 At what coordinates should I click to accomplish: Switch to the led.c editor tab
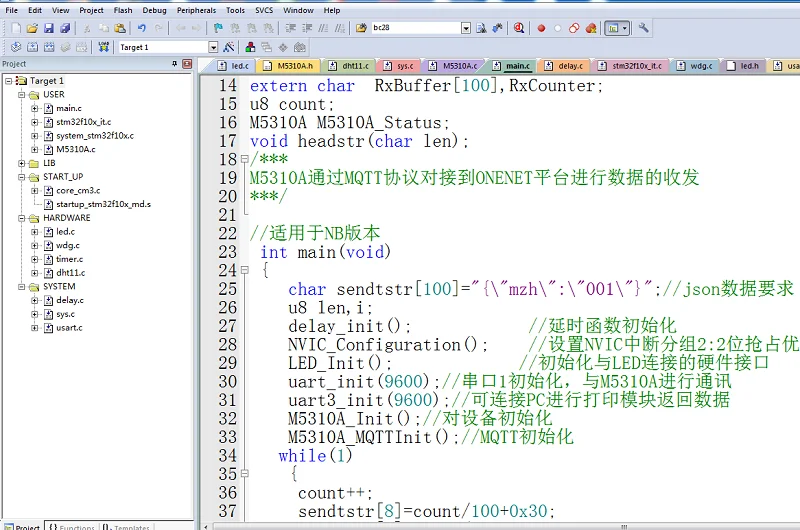click(233, 66)
